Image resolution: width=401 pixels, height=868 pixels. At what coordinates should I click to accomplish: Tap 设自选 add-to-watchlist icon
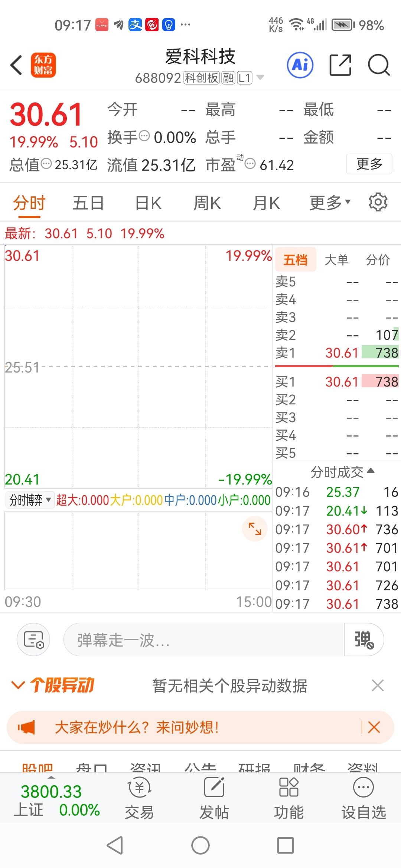point(363,798)
